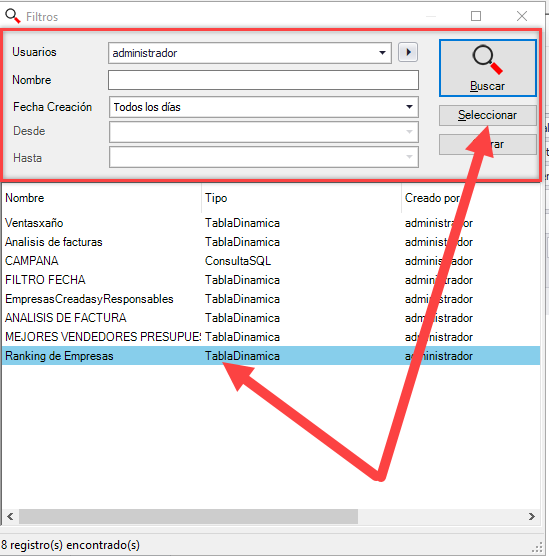Sort by the Tipo column header
Image resolution: width=549 pixels, height=556 pixels.
301,198
